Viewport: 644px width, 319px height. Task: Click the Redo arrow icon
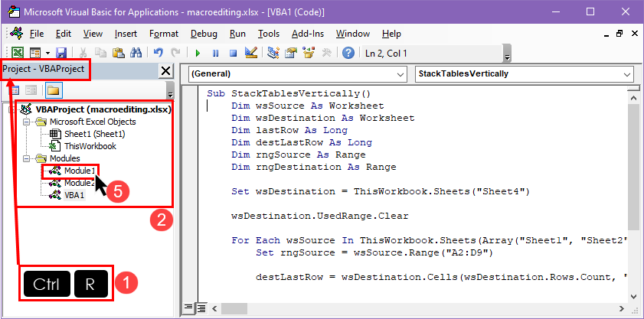click(175, 53)
